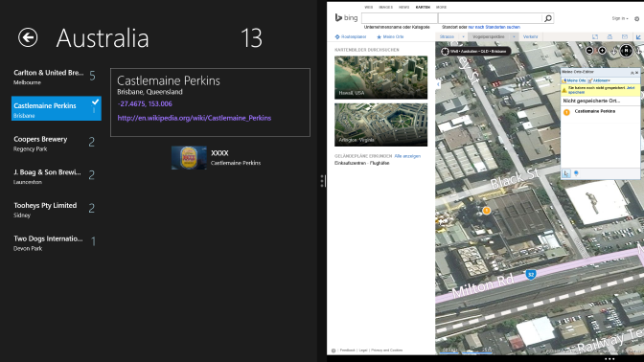Follow the 'nur nach Standorten suchen' link
Image resolution: width=644 pixels, height=362 pixels.
pyautogui.click(x=494, y=27)
